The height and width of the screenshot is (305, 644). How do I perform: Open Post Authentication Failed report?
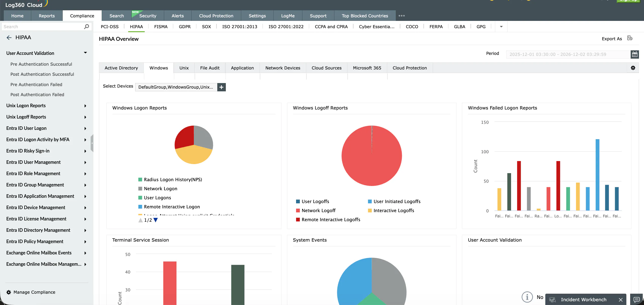pos(37,95)
